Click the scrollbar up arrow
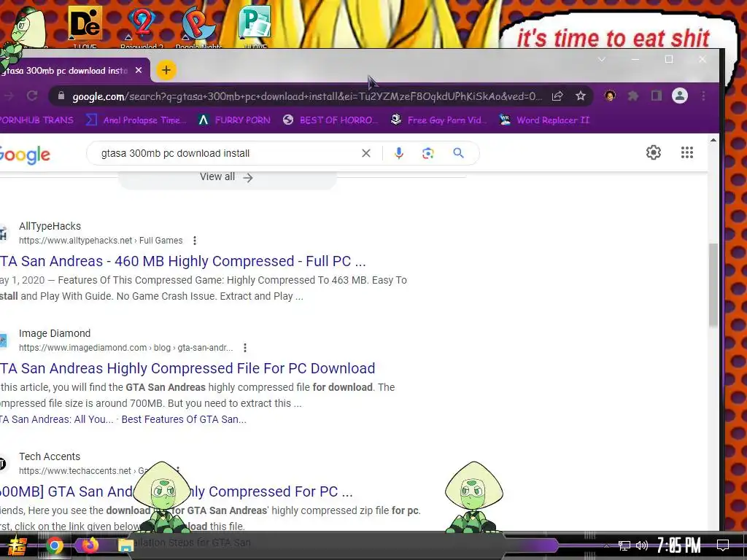This screenshot has width=747, height=560. (x=713, y=140)
